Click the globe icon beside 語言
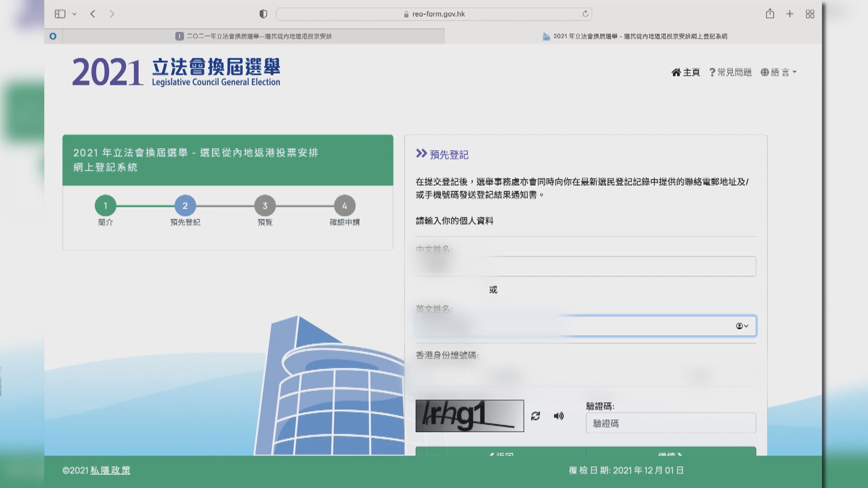Image resolution: width=868 pixels, height=488 pixels. [764, 72]
